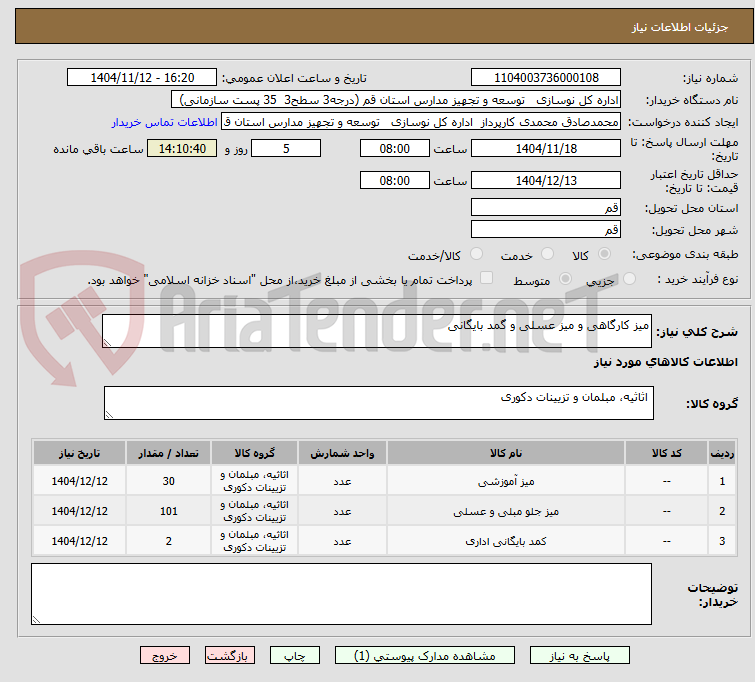This screenshot has height=682, width=755.
Task: Click the response deadline date 1404/11/18
Action: click(546, 148)
